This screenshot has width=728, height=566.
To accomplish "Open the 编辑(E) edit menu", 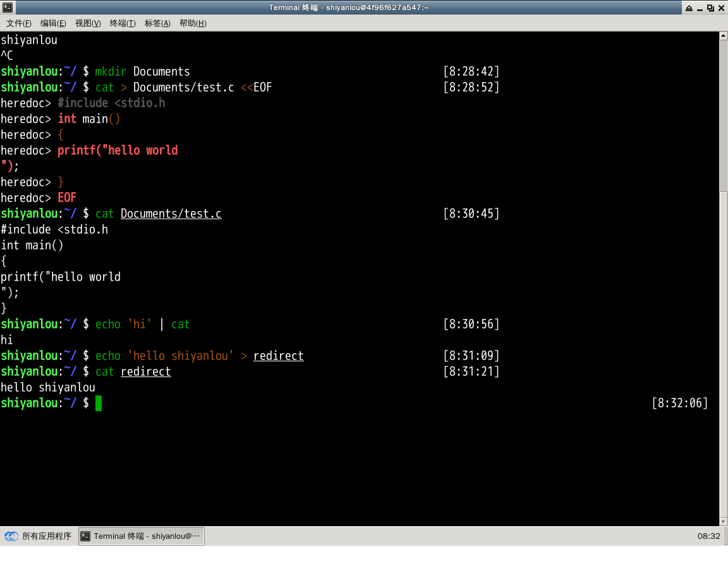I will [53, 23].
